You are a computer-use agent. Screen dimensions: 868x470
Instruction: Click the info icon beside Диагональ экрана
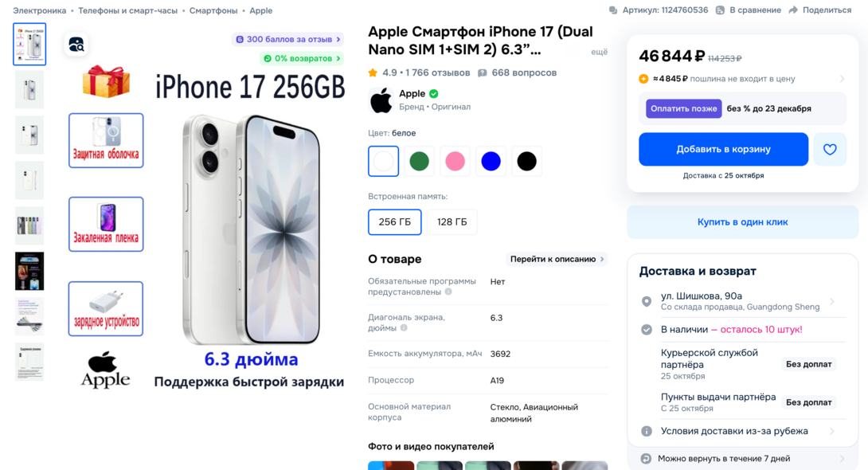tap(404, 327)
